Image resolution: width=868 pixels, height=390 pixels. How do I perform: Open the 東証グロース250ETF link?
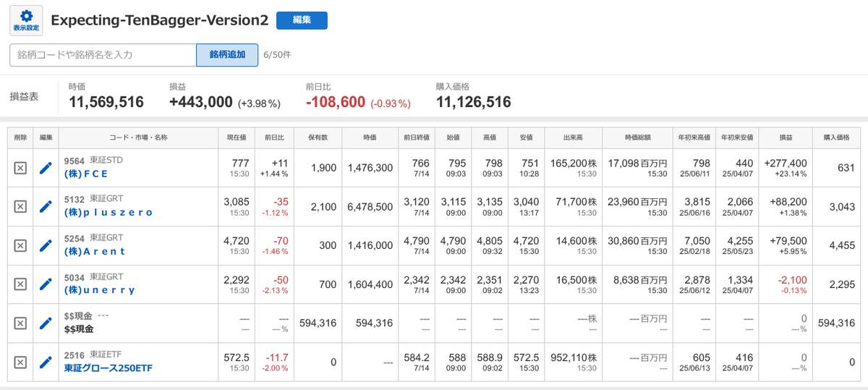[109, 368]
